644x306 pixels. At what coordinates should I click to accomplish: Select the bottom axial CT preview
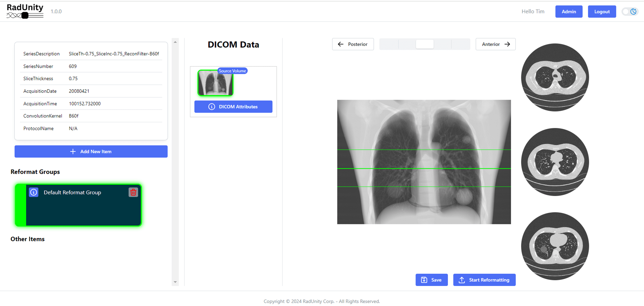(555, 246)
